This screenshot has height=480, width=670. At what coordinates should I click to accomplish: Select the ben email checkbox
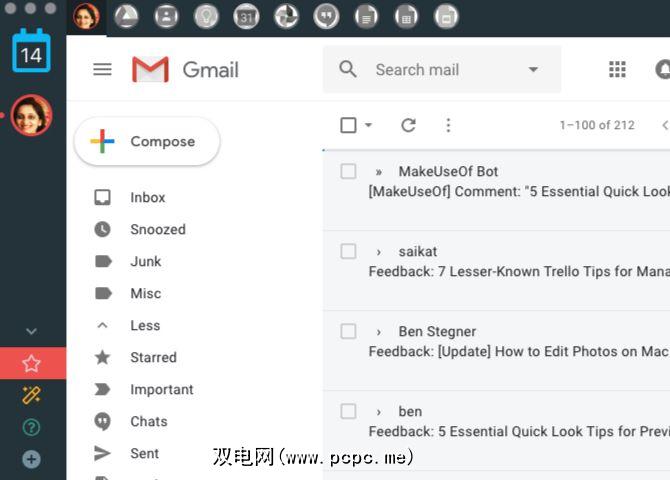click(x=348, y=411)
